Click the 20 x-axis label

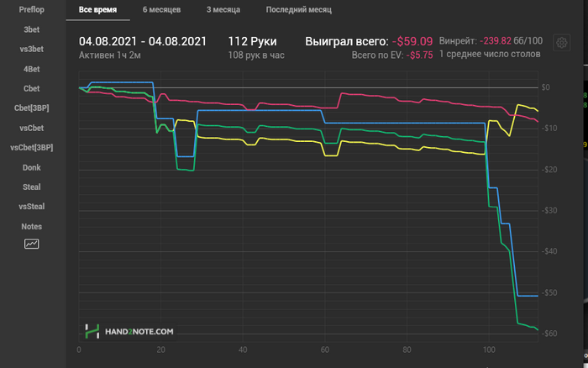(x=160, y=350)
